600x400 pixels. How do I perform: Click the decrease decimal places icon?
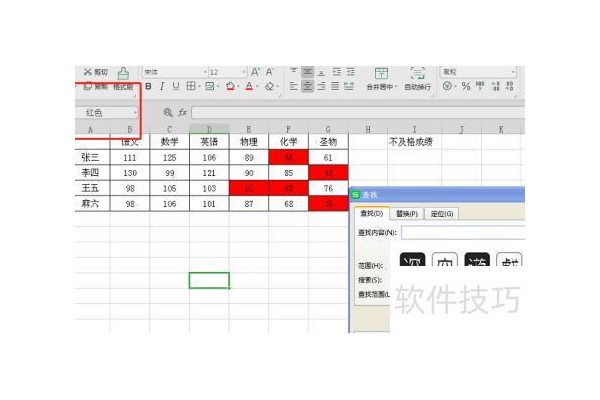pyautogui.click(x=510, y=86)
